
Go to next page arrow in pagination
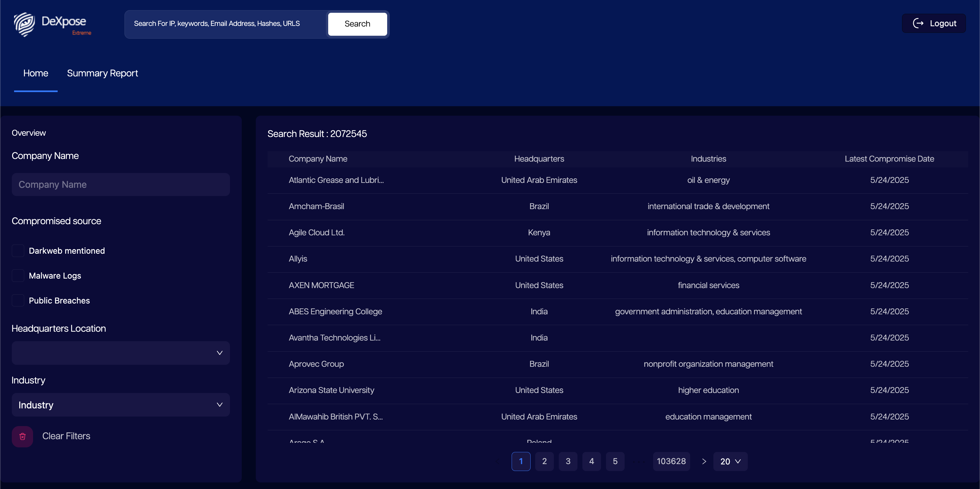(704, 461)
